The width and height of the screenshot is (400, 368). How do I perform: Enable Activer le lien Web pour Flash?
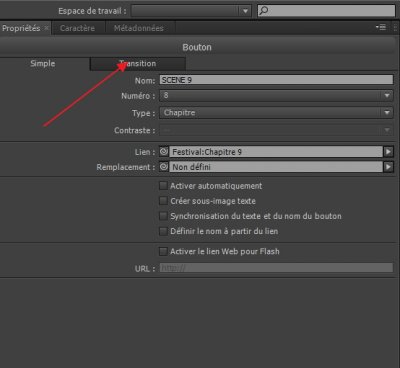(163, 251)
